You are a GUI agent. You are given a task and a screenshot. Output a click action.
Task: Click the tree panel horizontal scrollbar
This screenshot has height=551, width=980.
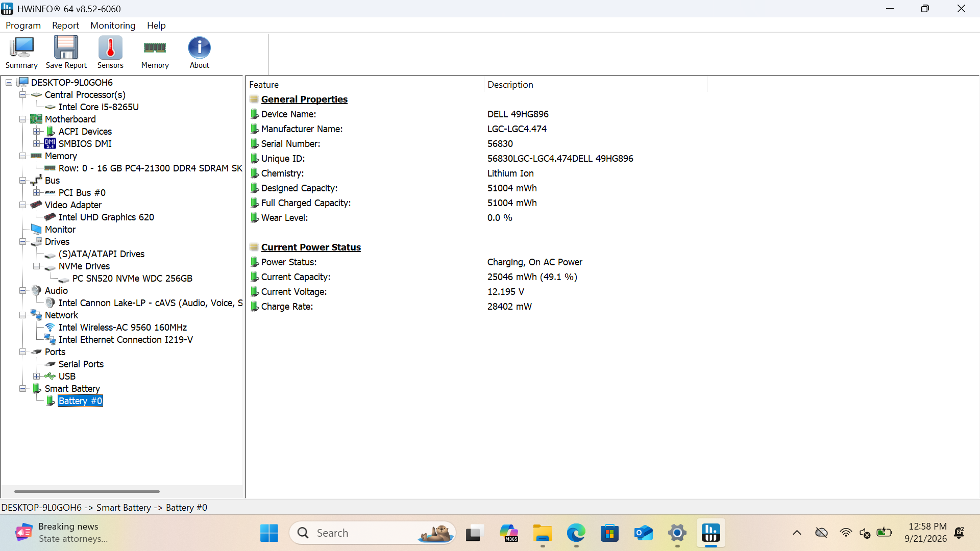pos(87,491)
